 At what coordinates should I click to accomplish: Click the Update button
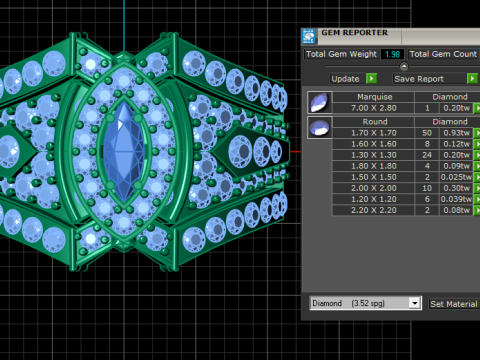point(346,79)
